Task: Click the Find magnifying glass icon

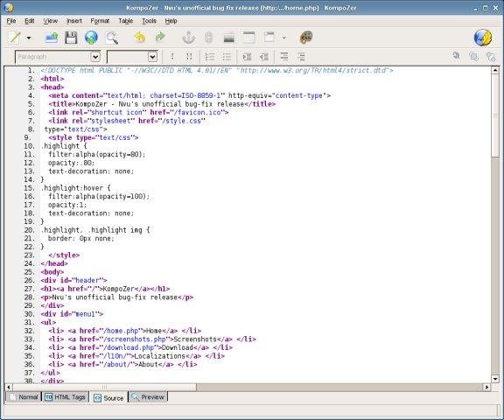Action: 111,38
